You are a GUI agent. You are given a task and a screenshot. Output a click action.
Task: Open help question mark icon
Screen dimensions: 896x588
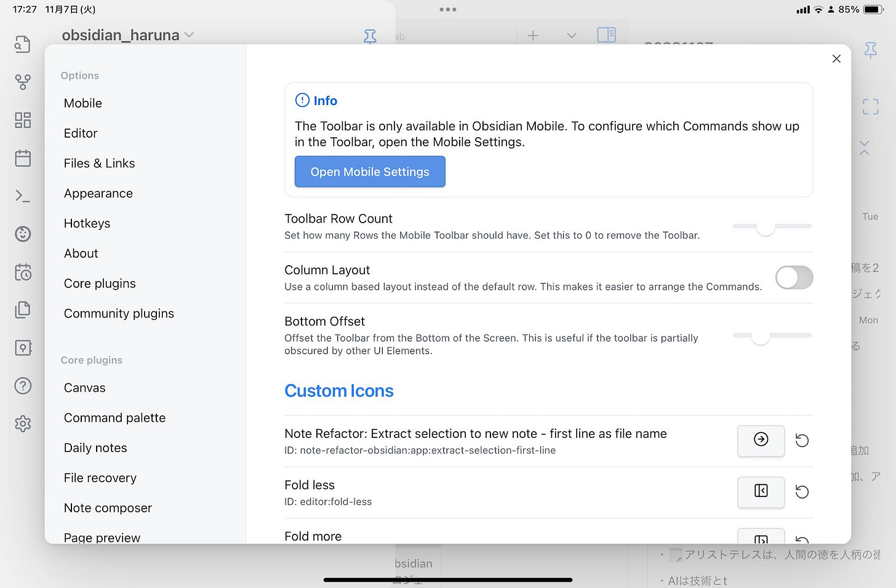23,386
